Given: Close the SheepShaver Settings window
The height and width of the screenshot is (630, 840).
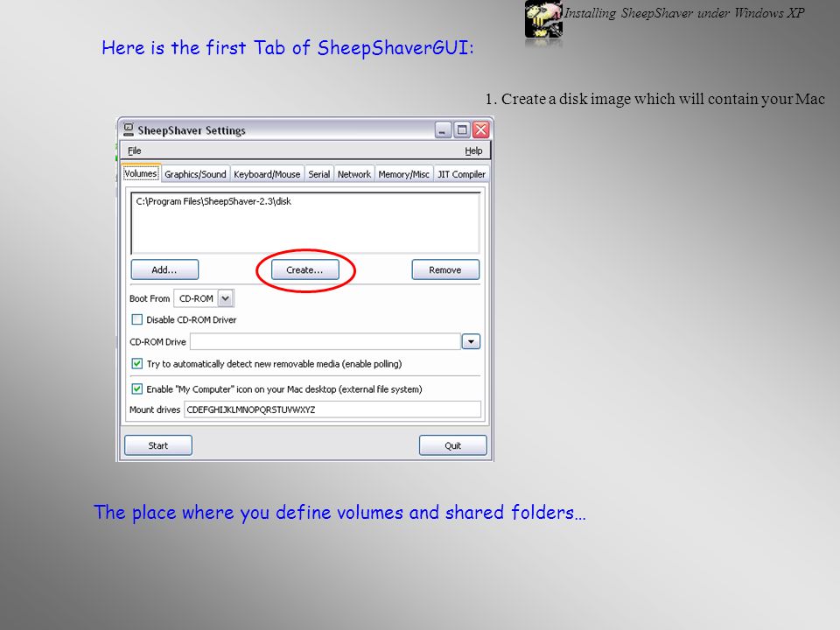Looking at the screenshot, I should pyautogui.click(x=481, y=130).
